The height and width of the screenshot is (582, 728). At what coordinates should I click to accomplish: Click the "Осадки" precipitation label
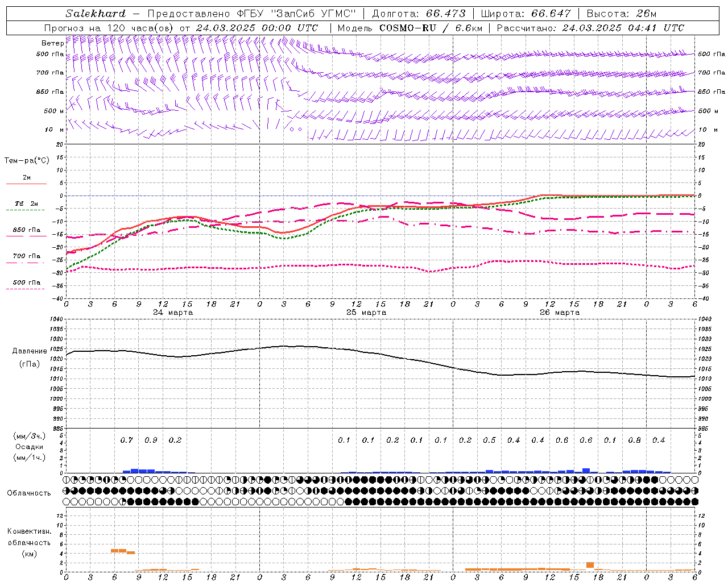tap(30, 447)
